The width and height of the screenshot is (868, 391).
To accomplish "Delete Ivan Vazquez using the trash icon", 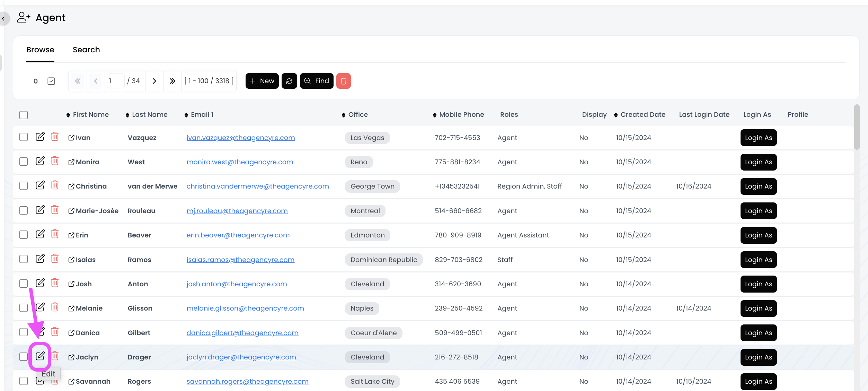I will tap(55, 137).
